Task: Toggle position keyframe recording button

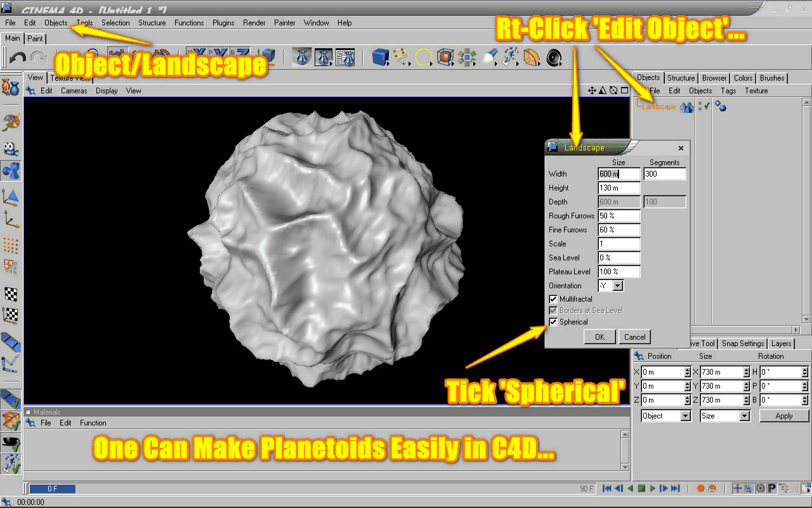Action: (738, 488)
